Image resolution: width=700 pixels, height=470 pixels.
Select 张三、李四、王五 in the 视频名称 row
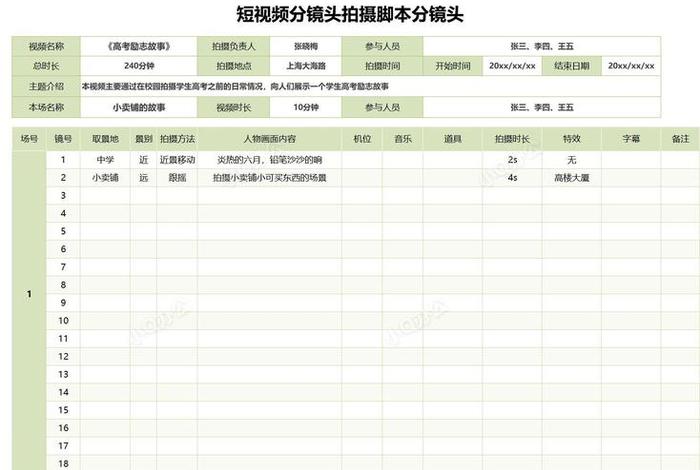click(542, 46)
